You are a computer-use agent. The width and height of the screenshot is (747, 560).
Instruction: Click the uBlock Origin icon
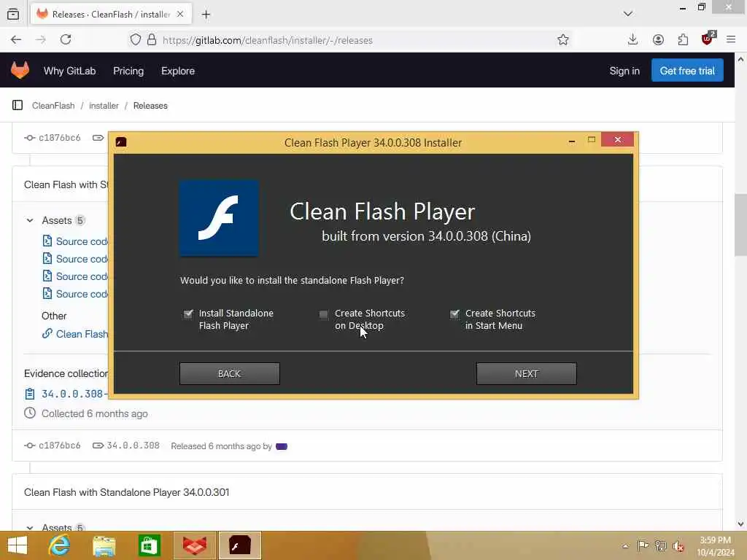[708, 39]
